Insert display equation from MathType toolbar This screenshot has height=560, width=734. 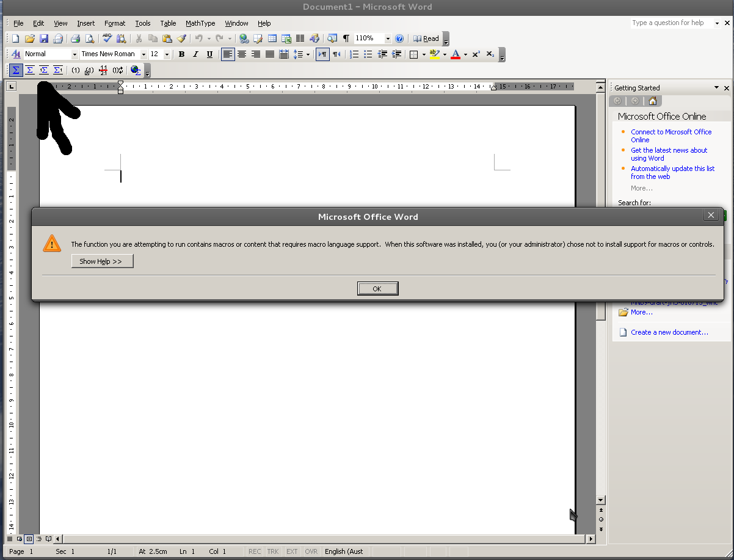[x=30, y=70]
